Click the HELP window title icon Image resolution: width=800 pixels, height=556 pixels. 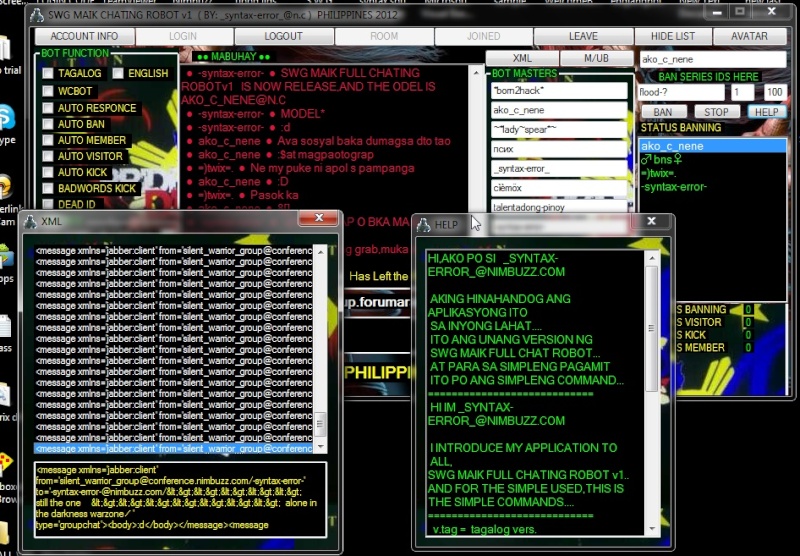423,224
